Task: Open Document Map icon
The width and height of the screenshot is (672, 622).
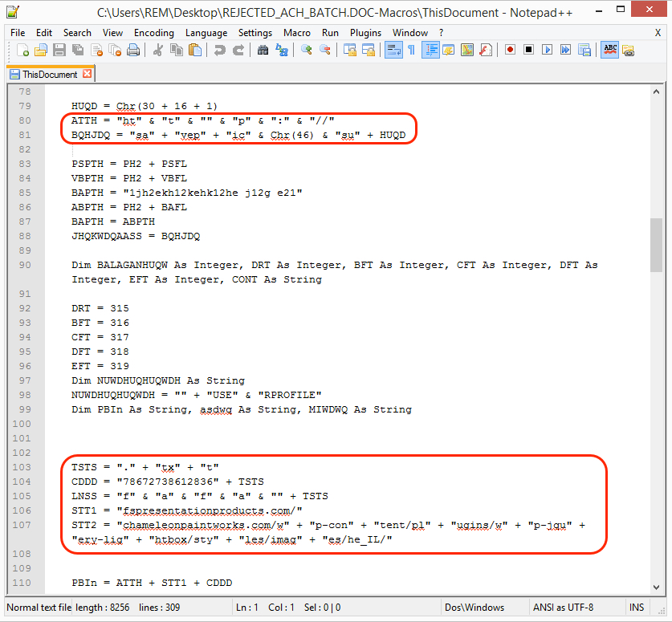Action: [x=467, y=50]
